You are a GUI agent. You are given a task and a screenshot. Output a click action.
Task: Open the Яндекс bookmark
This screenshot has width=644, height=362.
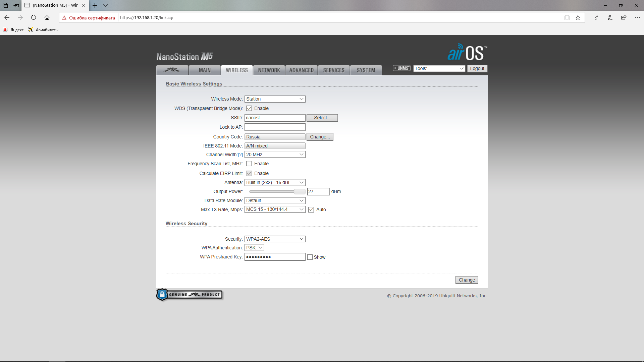point(13,30)
